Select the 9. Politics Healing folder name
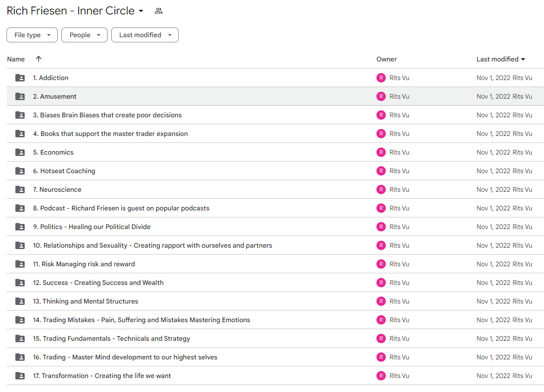 click(x=92, y=227)
